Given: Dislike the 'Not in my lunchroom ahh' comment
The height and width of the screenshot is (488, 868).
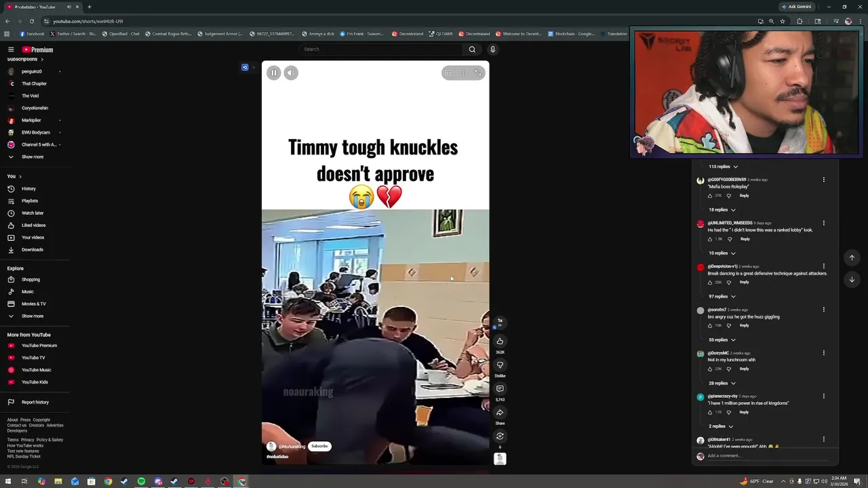Looking at the screenshot, I should (x=729, y=369).
